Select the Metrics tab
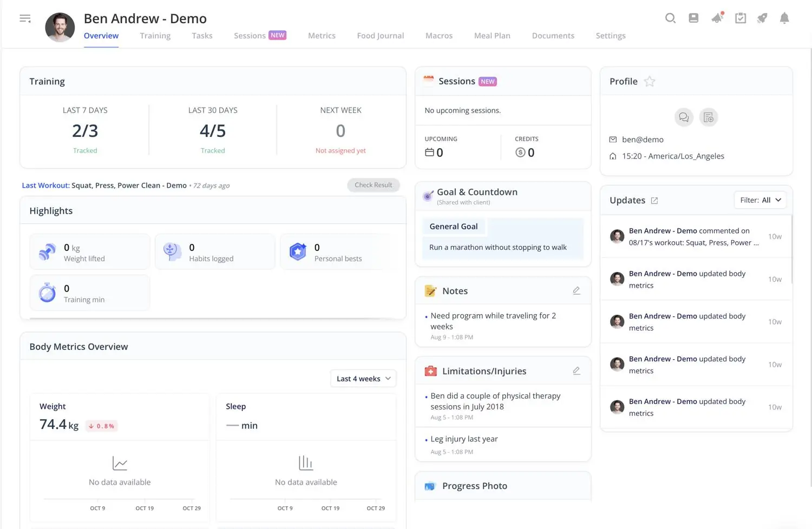Screen dimensions: 812x529 322,36
